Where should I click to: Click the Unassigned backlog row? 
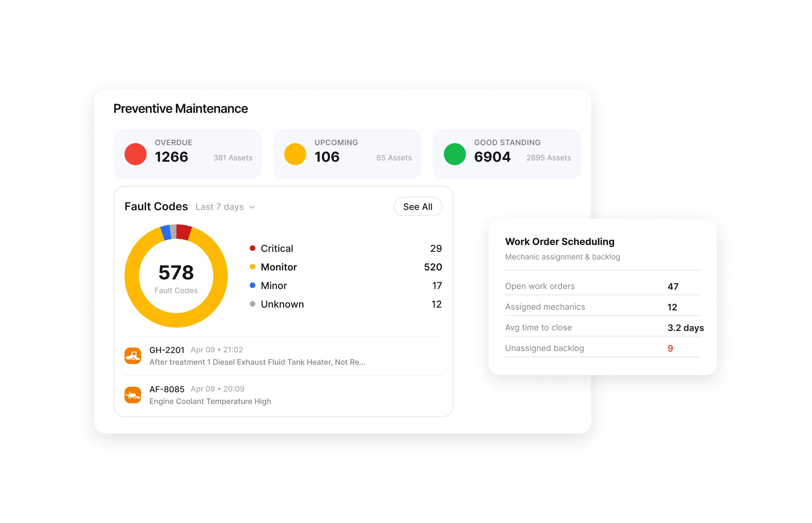(x=603, y=348)
